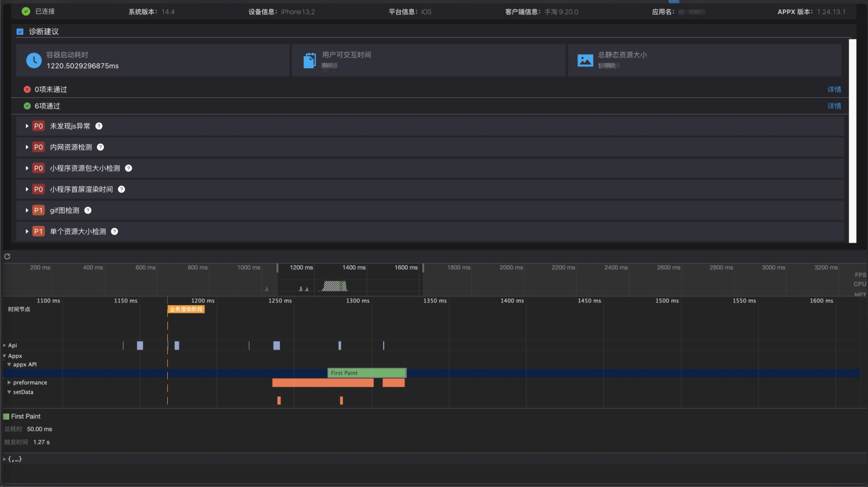Click the 总耗时 50.00 ms value
This screenshot has height=487, width=868.
[x=39, y=429]
